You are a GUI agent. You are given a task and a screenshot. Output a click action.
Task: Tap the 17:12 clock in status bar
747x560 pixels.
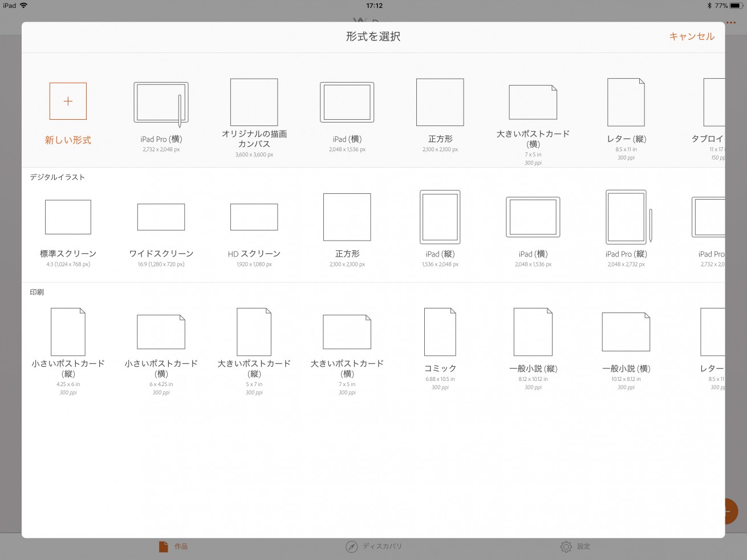[x=374, y=6]
